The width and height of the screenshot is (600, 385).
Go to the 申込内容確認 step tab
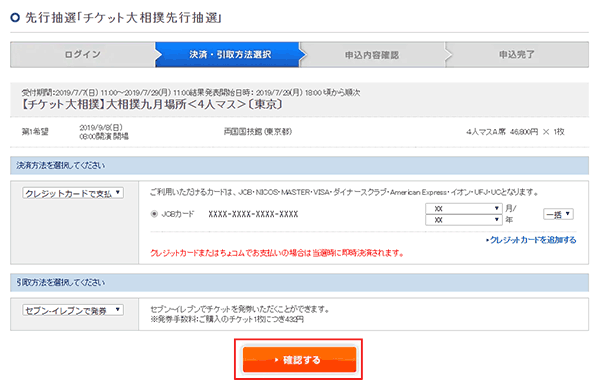pos(372,54)
